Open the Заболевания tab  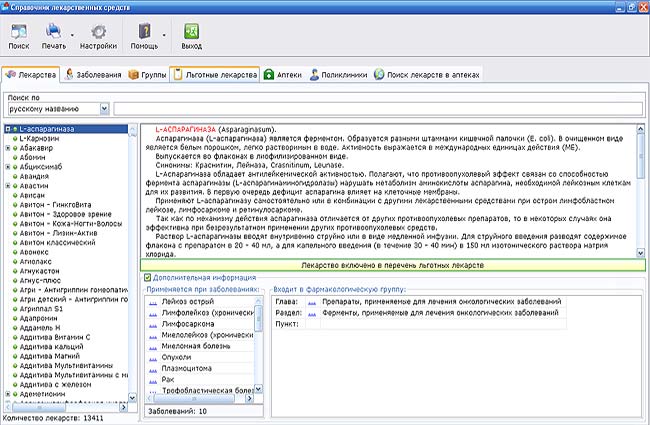[x=94, y=75]
